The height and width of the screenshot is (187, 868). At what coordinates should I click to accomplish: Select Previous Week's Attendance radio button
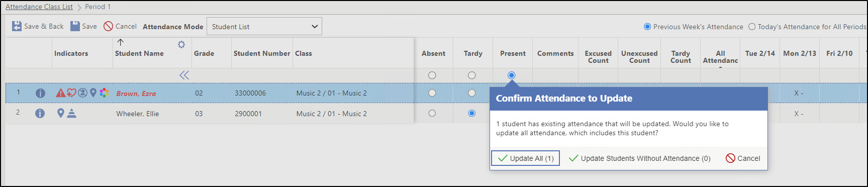647,27
